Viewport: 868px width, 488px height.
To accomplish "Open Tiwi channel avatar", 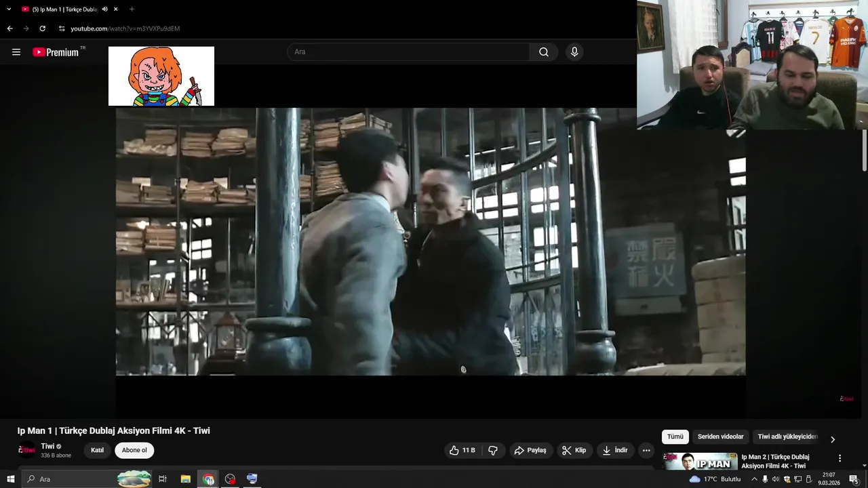I will click(26, 450).
